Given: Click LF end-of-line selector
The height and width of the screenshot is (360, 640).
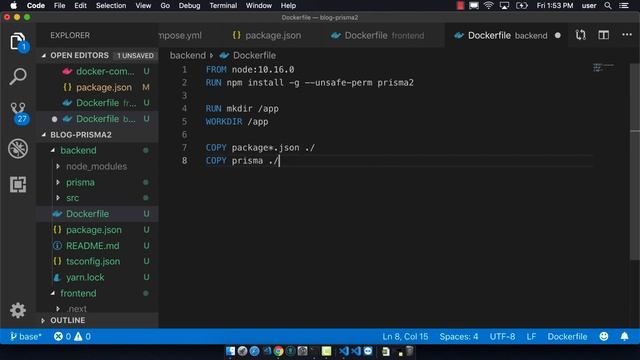Looking at the screenshot, I should 531,336.
